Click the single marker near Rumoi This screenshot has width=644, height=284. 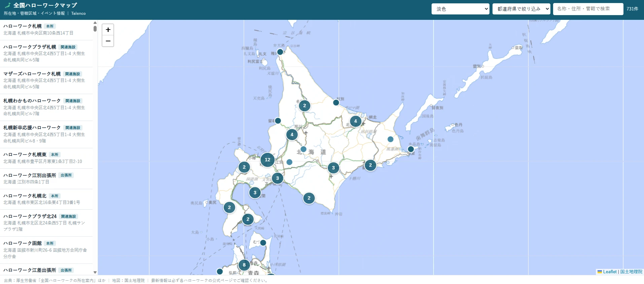point(278,121)
